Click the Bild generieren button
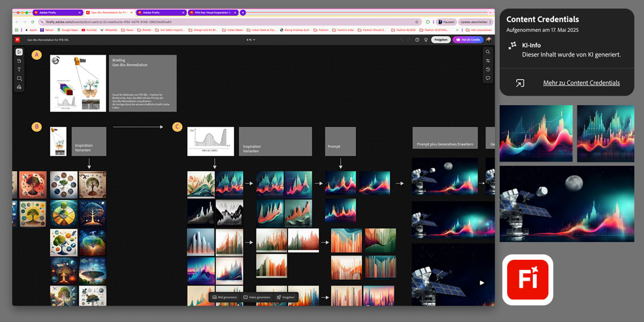 [x=224, y=297]
